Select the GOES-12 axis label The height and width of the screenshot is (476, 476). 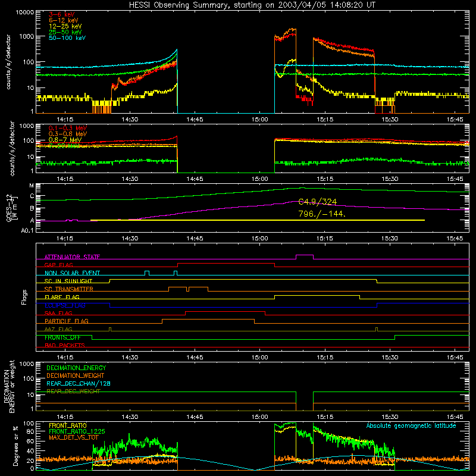click(x=12, y=208)
